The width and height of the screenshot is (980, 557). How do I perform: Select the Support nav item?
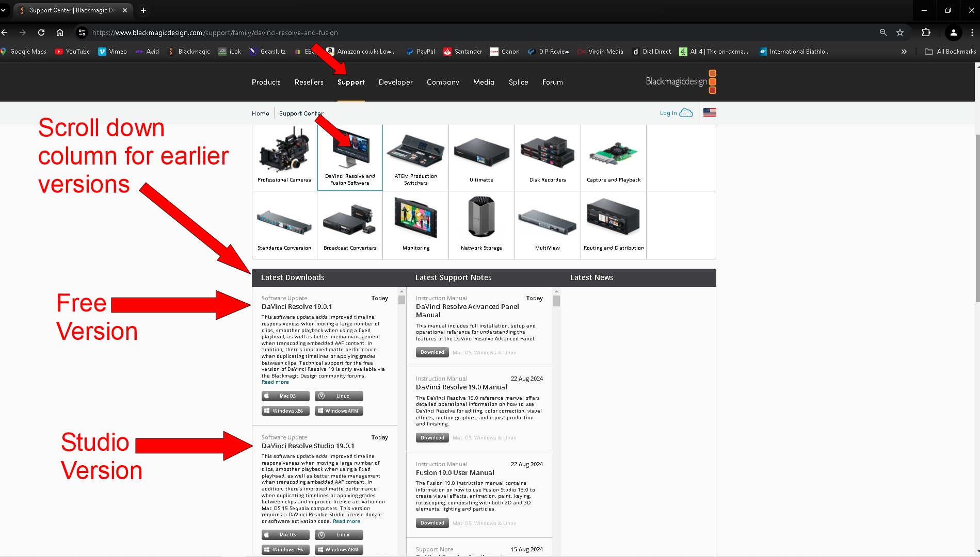(x=351, y=82)
